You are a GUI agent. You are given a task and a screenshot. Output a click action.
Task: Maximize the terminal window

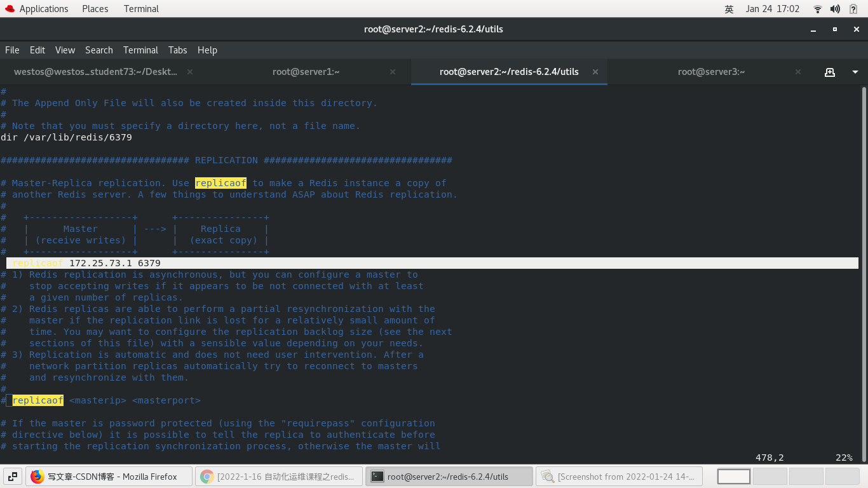click(835, 29)
